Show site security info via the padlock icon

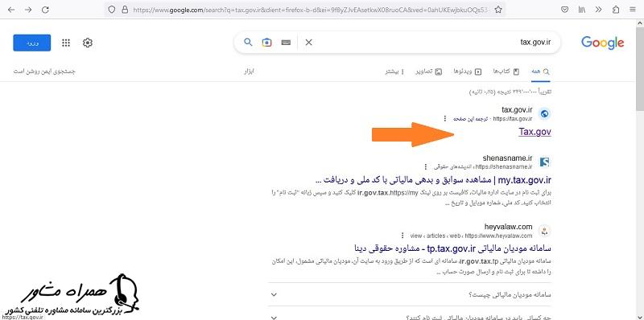coord(125,10)
